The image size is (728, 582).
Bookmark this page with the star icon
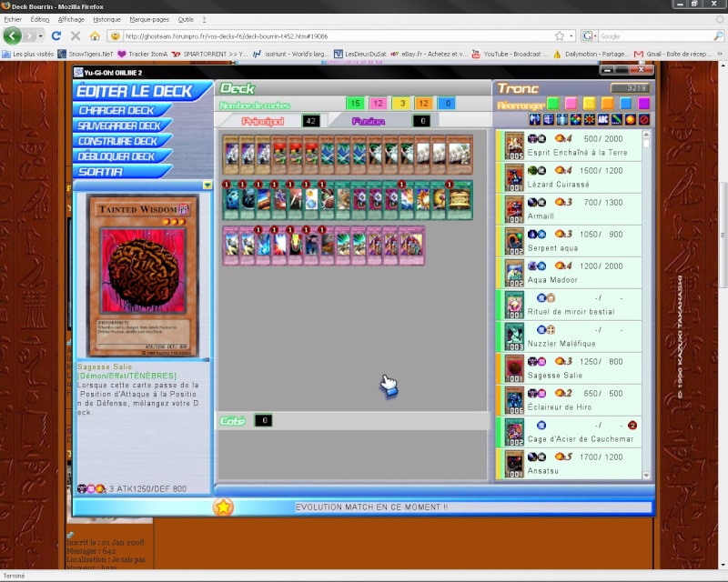pyautogui.click(x=560, y=35)
